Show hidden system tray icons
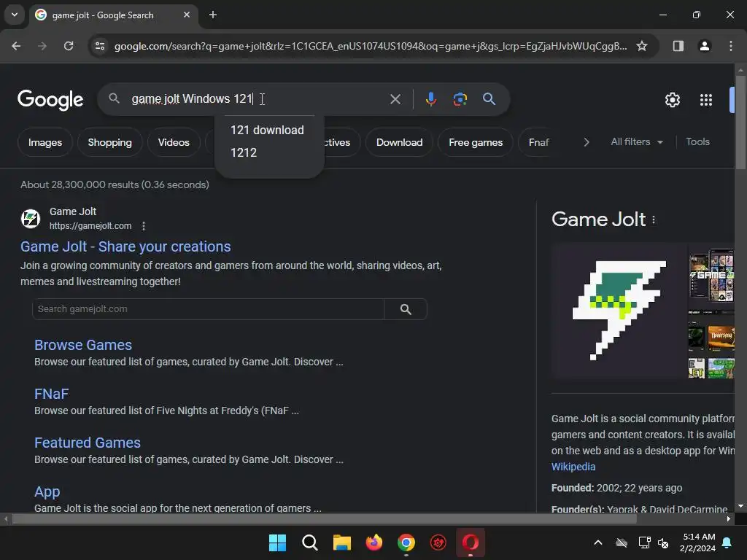The width and height of the screenshot is (747, 560). click(598, 542)
